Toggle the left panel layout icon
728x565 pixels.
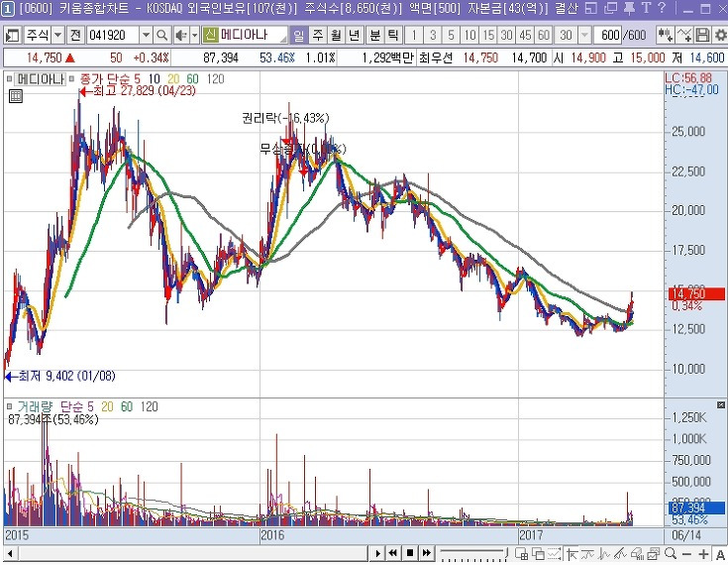click(13, 35)
